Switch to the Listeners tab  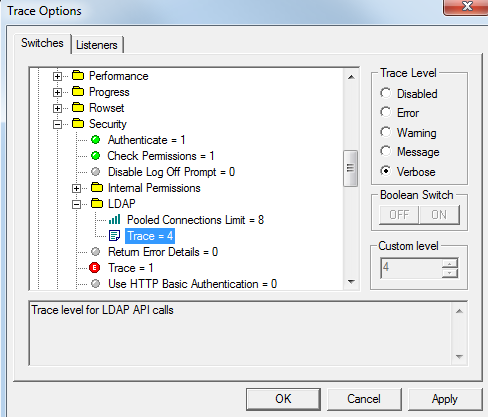97,45
